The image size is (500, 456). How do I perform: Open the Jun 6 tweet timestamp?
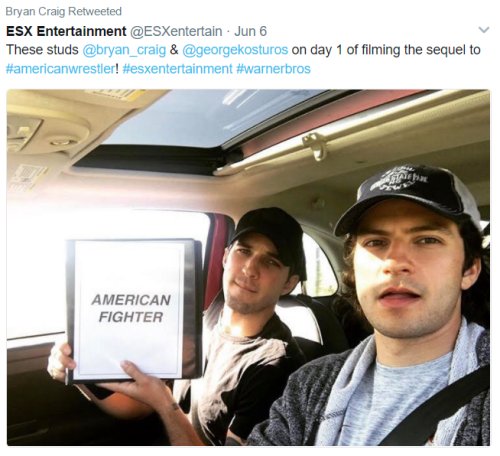coord(250,31)
